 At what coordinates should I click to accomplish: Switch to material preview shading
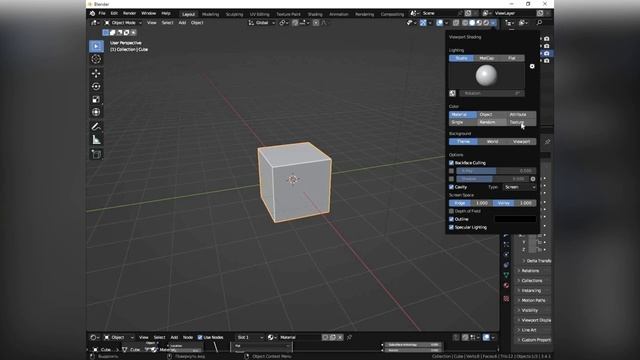coord(479,23)
